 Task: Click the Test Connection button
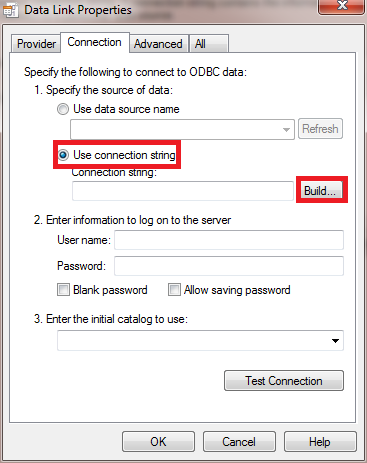point(284,381)
